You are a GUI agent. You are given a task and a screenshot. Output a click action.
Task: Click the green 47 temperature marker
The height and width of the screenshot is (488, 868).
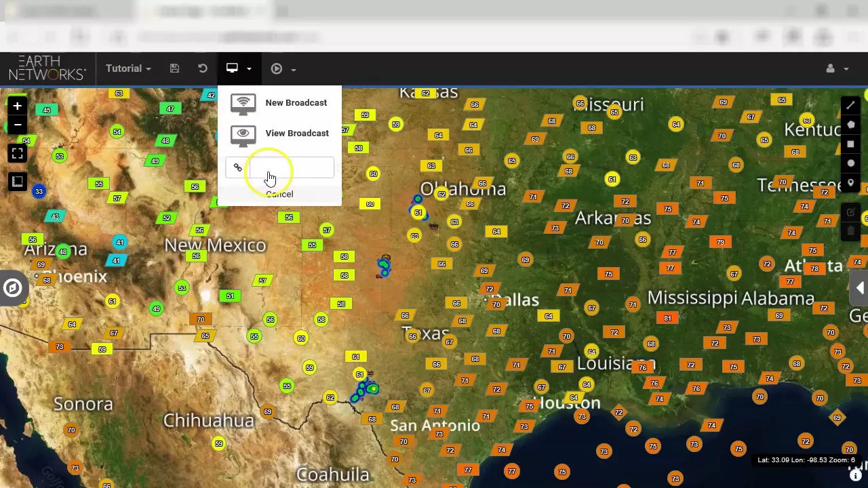pos(170,109)
